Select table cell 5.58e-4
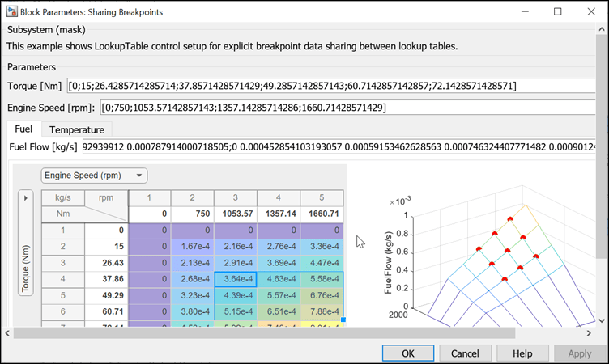This screenshot has width=609, height=364. point(322,279)
